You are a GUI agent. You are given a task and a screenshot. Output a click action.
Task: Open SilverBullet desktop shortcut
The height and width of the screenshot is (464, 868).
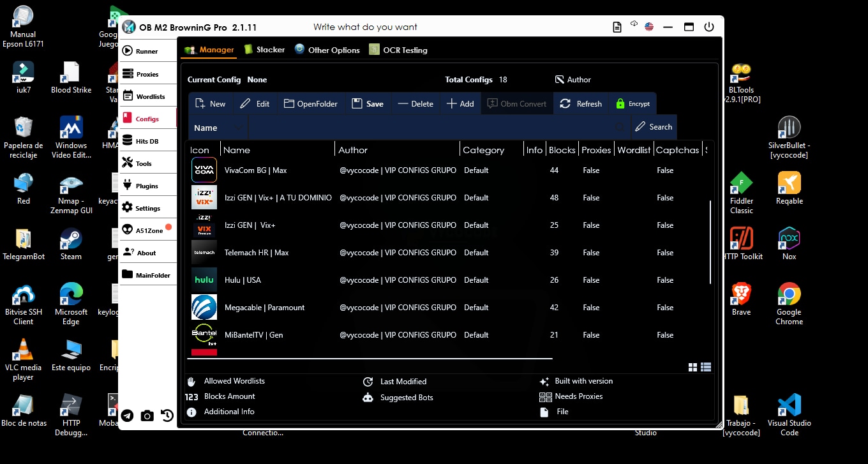pos(789,138)
